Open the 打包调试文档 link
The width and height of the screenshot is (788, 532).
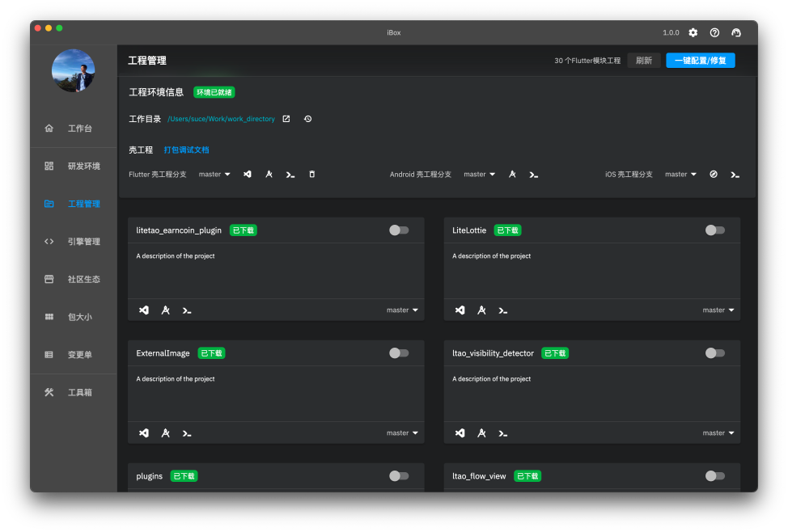(186, 150)
